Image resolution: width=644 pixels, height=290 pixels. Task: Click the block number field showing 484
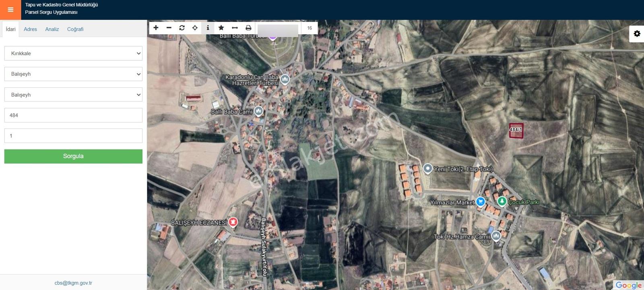73,115
